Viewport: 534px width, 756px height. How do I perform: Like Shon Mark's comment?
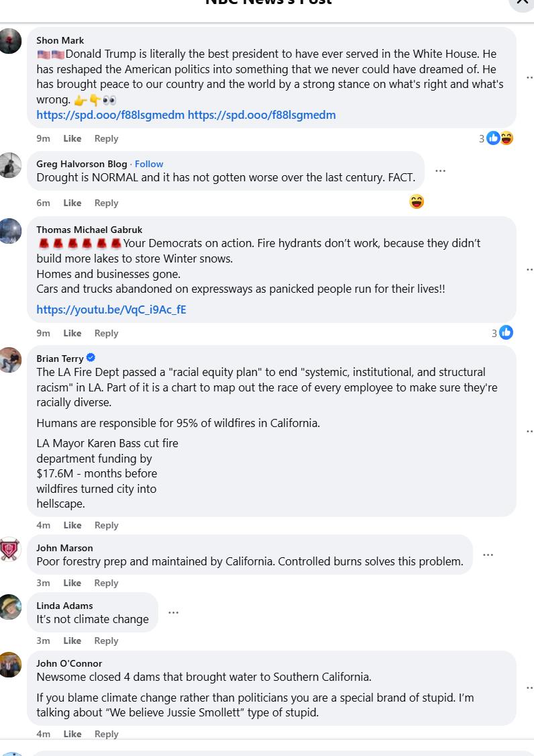coord(72,138)
